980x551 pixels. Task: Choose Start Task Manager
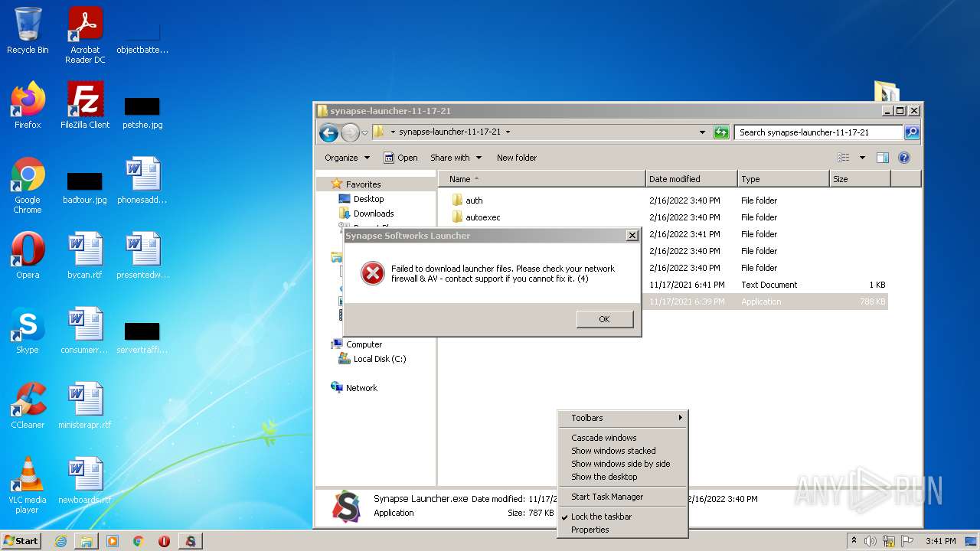tap(622, 497)
